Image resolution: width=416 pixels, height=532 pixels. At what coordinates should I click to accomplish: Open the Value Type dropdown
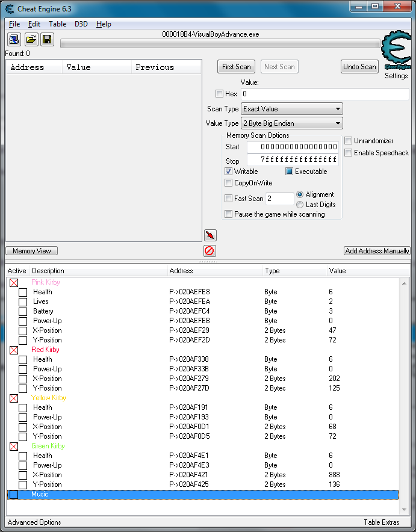coord(292,123)
